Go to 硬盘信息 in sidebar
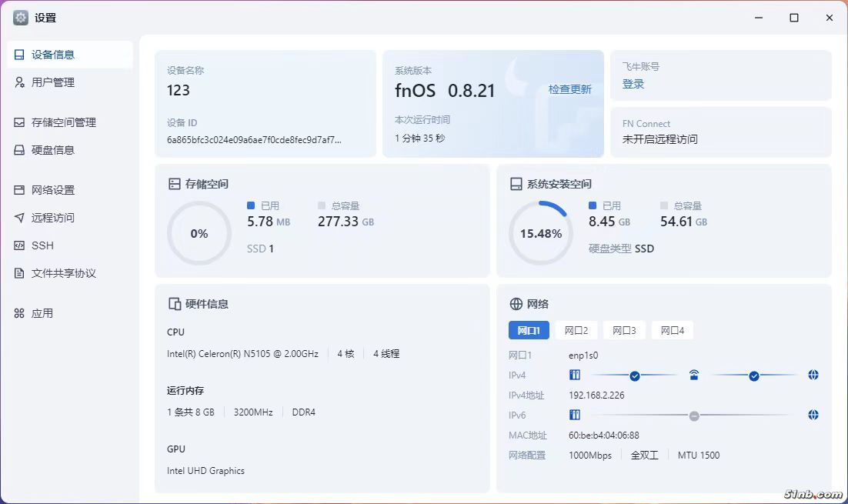Screen dimensions: 848x504 pyautogui.click(x=52, y=150)
